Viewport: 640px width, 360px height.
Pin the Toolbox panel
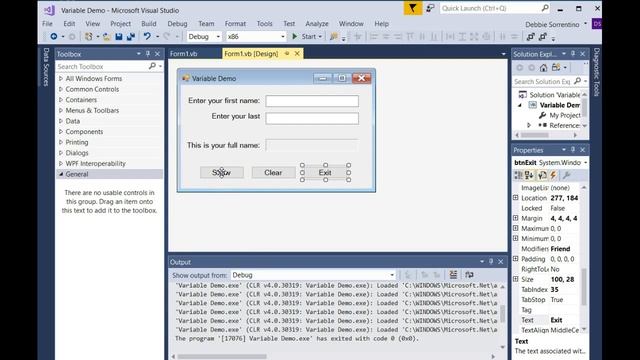[148, 54]
